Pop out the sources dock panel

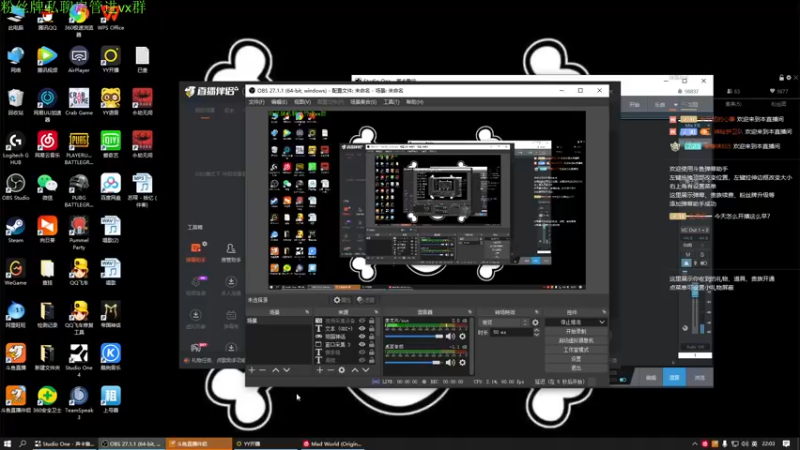click(x=376, y=312)
